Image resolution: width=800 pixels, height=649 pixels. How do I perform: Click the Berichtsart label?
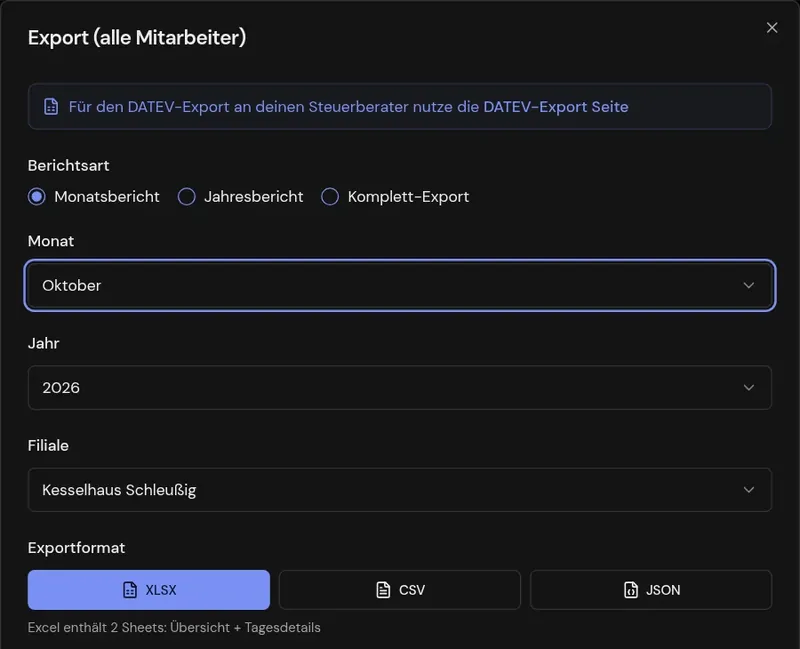[x=68, y=165]
